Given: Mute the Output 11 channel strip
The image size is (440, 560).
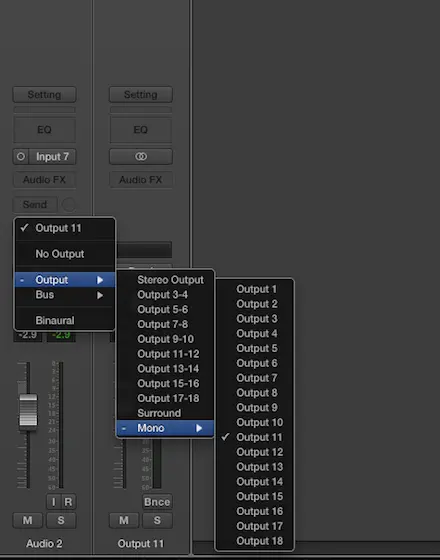Looking at the screenshot, I should pos(124,520).
